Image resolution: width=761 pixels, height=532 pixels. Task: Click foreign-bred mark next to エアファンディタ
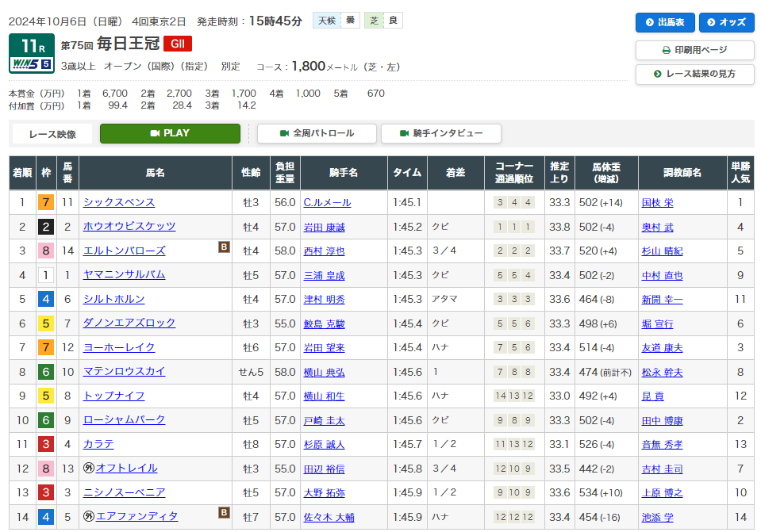click(90, 517)
